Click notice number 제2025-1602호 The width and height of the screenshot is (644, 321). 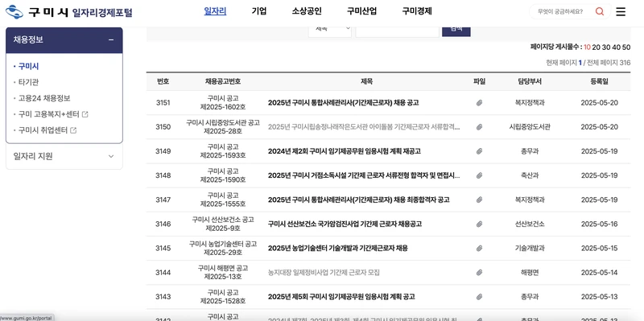point(223,107)
